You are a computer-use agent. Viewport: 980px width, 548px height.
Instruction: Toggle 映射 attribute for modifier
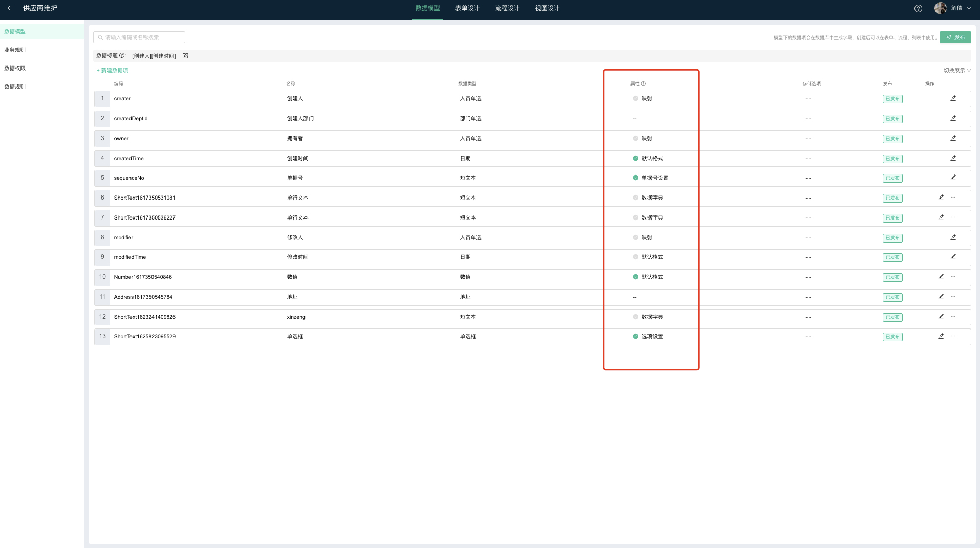pyautogui.click(x=635, y=237)
